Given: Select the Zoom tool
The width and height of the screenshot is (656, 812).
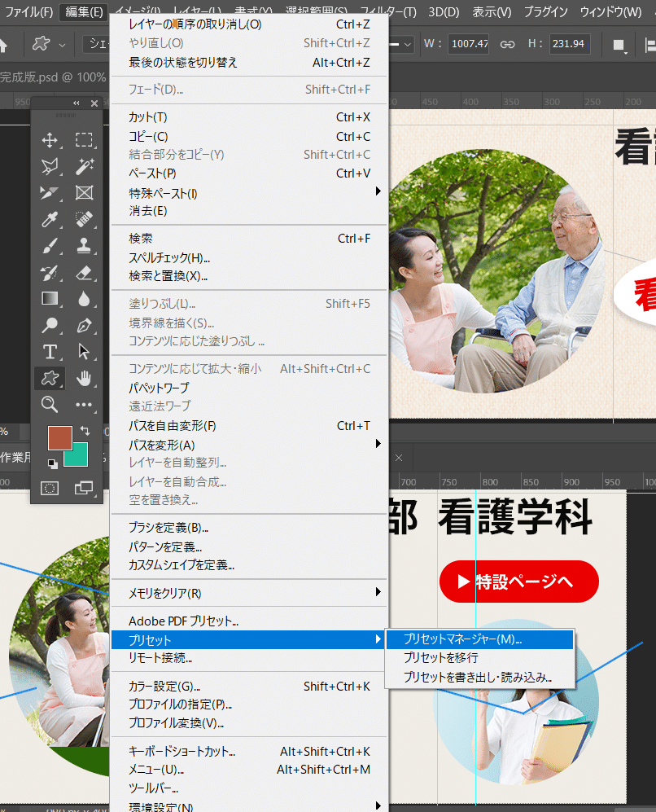Looking at the screenshot, I should click(x=50, y=405).
